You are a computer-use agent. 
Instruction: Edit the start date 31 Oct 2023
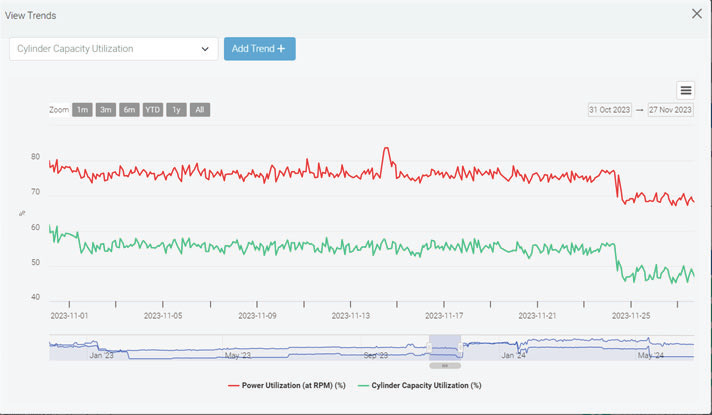pyautogui.click(x=610, y=110)
